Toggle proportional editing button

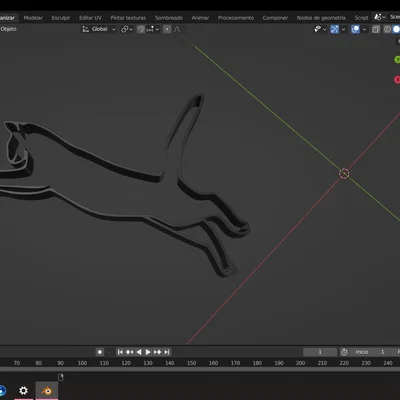click(x=167, y=29)
